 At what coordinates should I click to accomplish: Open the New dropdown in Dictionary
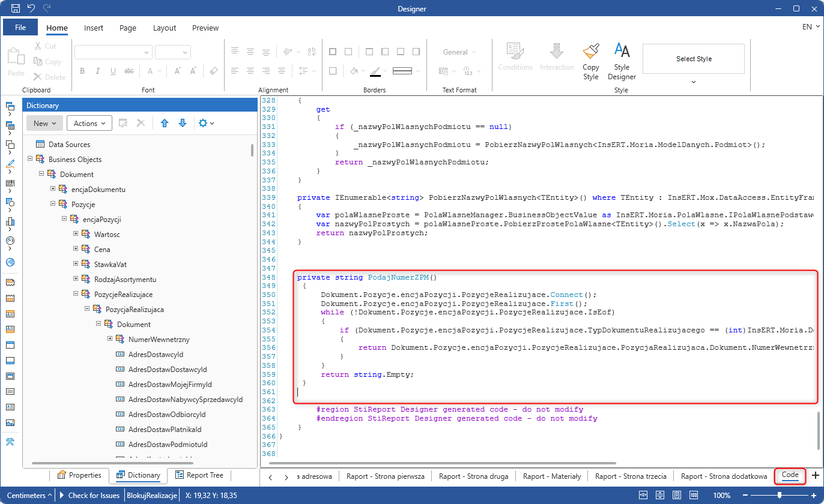(x=45, y=123)
